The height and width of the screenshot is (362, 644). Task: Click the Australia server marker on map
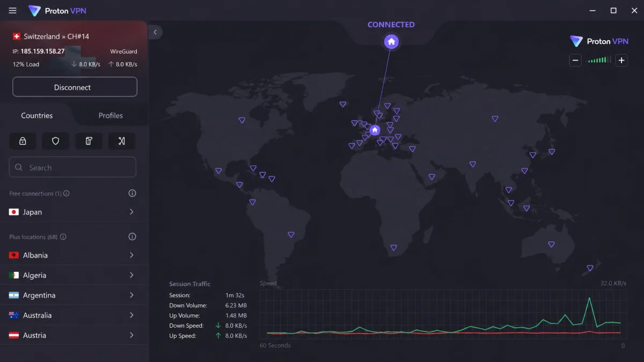(x=551, y=245)
